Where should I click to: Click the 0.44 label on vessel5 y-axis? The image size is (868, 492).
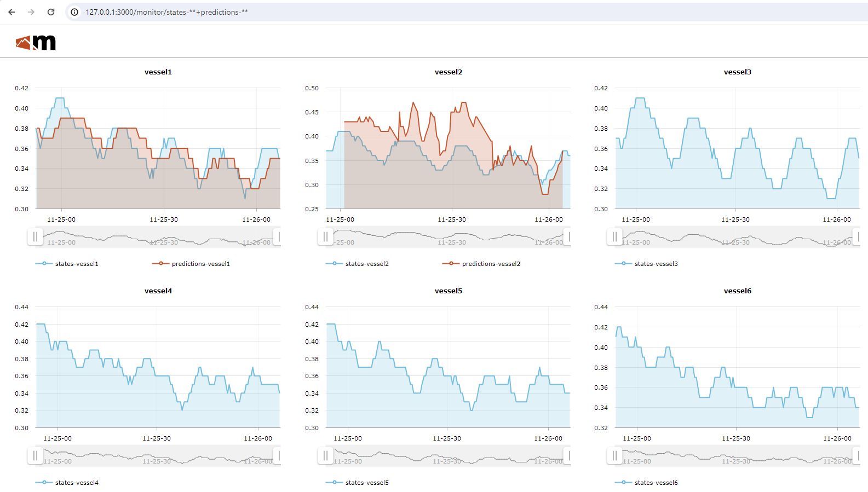(x=312, y=307)
